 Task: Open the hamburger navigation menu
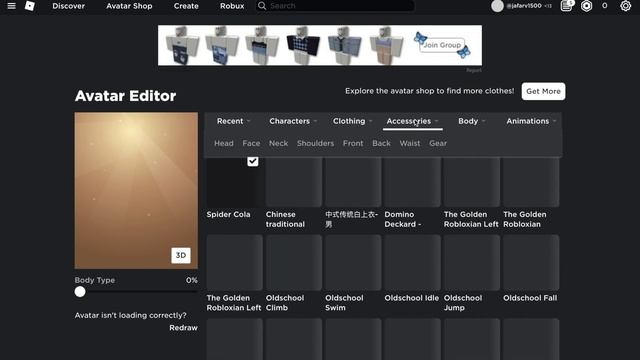point(11,6)
